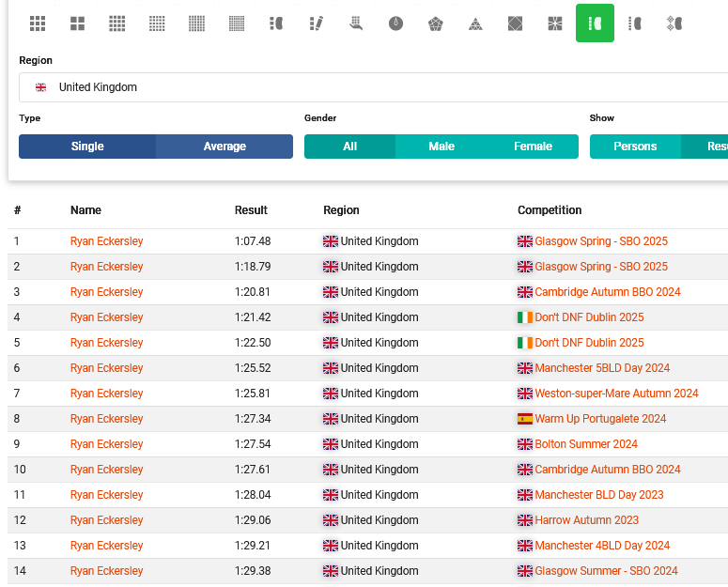The image size is (728, 587).
Task: Open Manchester BLD Day 2023 competition
Action: click(x=599, y=495)
